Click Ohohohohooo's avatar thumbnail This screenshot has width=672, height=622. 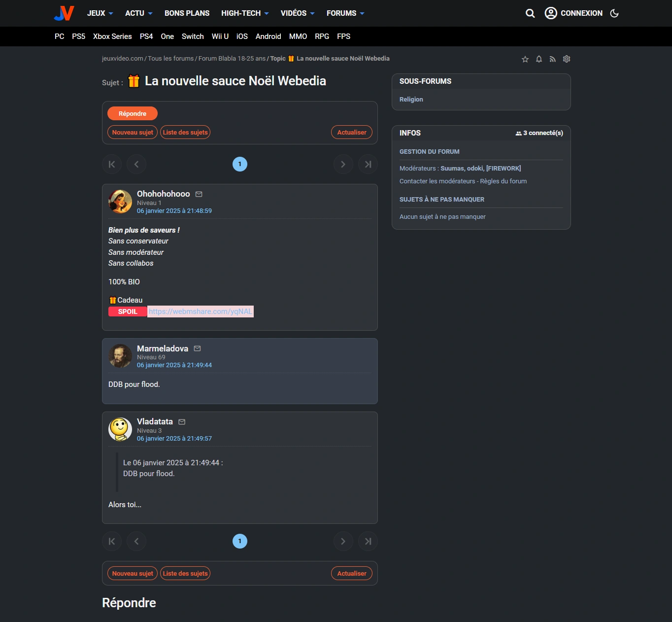pyautogui.click(x=120, y=202)
